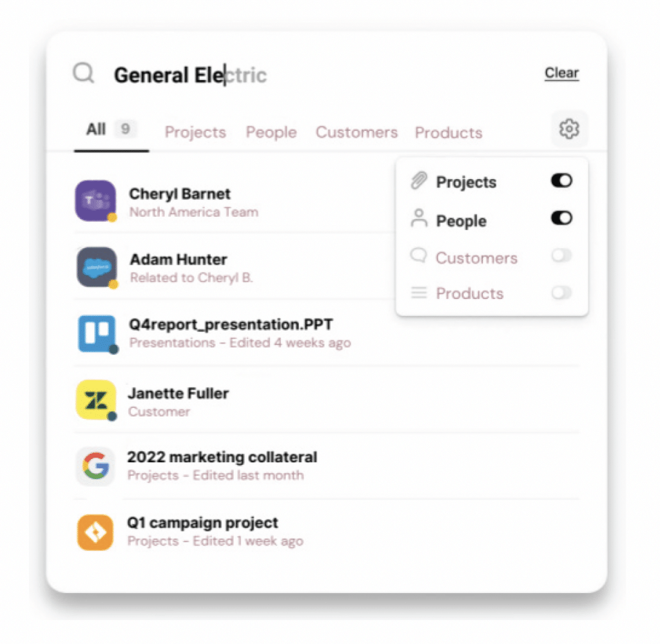
Task: Click the paperclip icon next to Projects filter
Action: 419,181
